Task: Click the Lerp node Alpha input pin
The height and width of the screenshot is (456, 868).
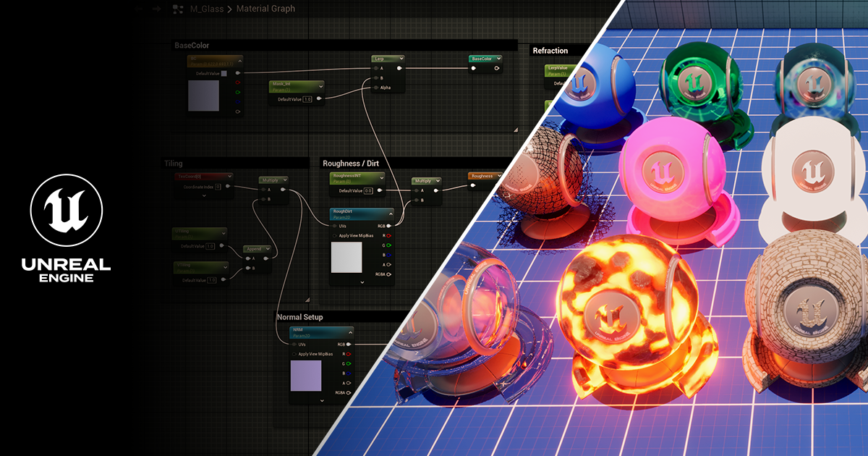Action: tap(376, 88)
